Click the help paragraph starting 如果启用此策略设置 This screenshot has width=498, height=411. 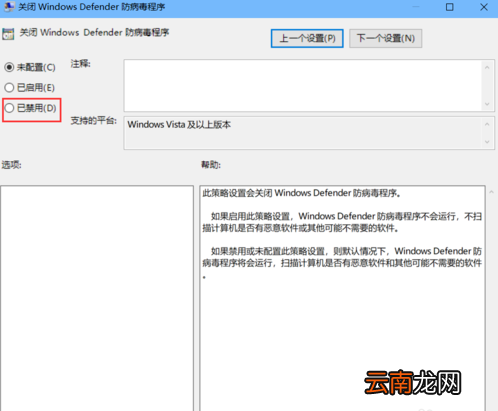tap(342, 222)
